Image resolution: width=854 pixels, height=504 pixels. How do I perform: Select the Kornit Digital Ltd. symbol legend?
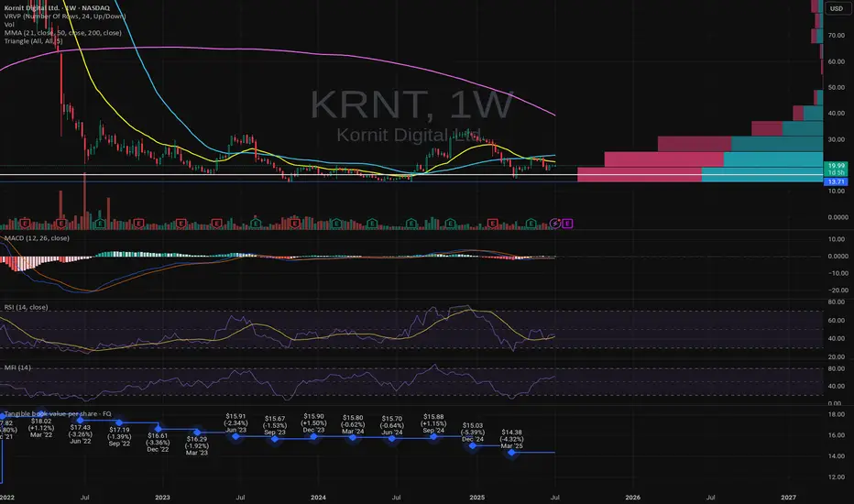coord(57,7)
